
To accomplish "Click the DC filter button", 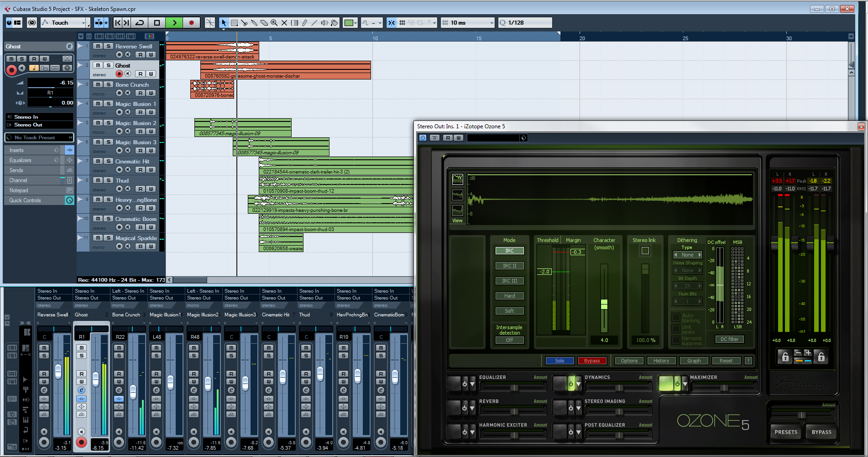I will click(729, 339).
